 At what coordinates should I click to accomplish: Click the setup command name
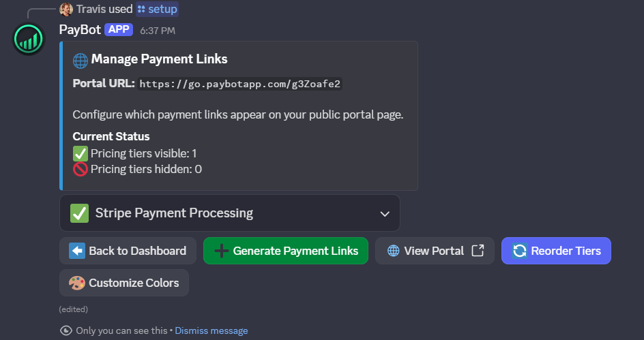click(x=162, y=10)
